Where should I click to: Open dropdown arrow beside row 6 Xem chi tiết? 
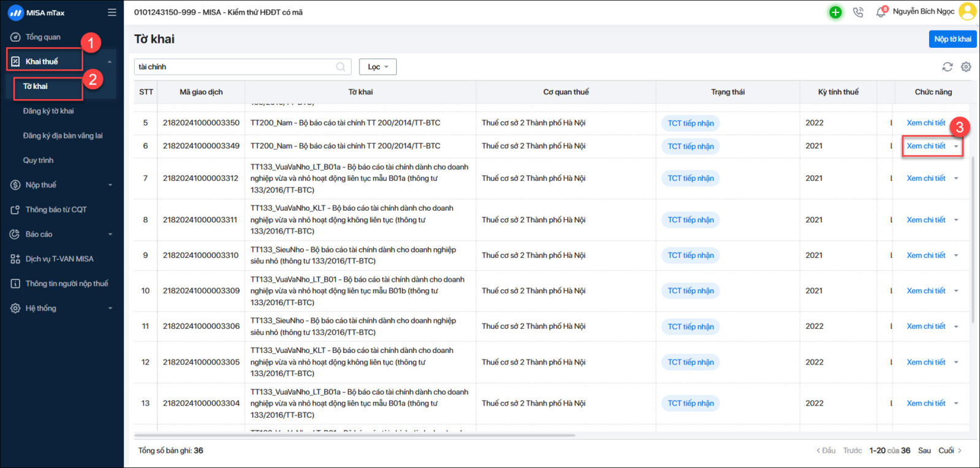coord(956,146)
